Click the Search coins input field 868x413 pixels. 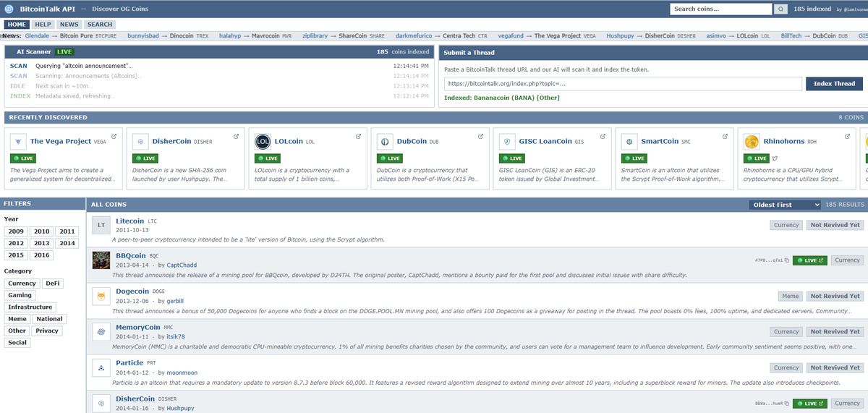[720, 9]
